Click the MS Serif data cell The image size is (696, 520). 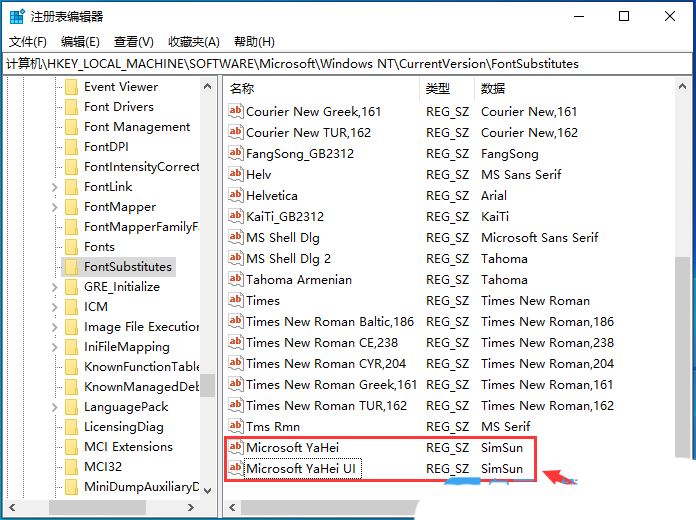pos(506,427)
